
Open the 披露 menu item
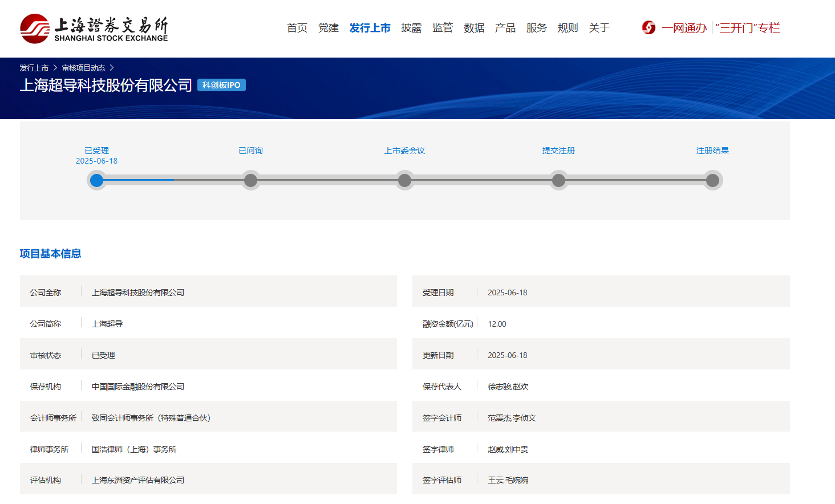click(x=411, y=28)
